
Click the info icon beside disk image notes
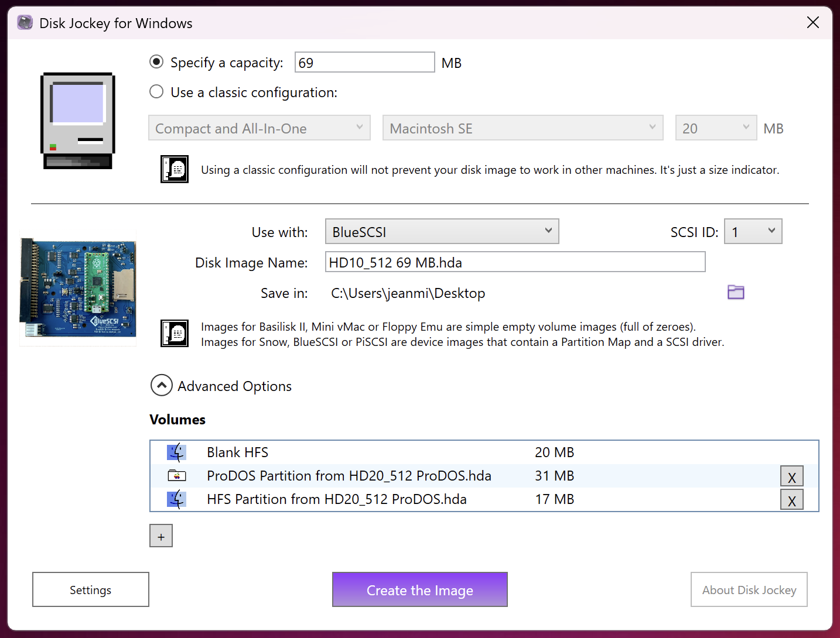coord(175,334)
